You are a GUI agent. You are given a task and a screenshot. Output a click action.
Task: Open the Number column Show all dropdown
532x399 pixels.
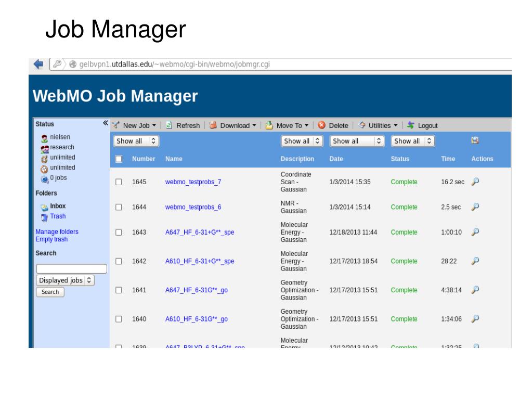click(136, 141)
